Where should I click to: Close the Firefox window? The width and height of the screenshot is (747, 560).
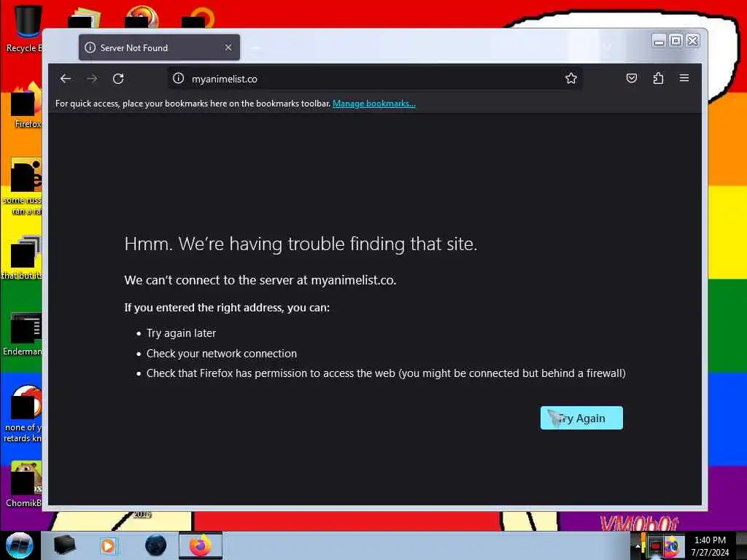point(693,41)
